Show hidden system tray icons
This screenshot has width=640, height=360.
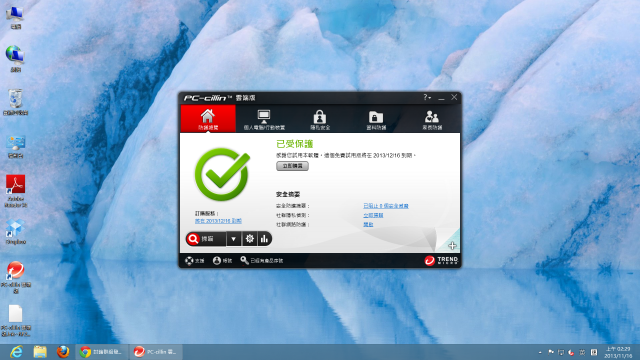tap(540, 352)
